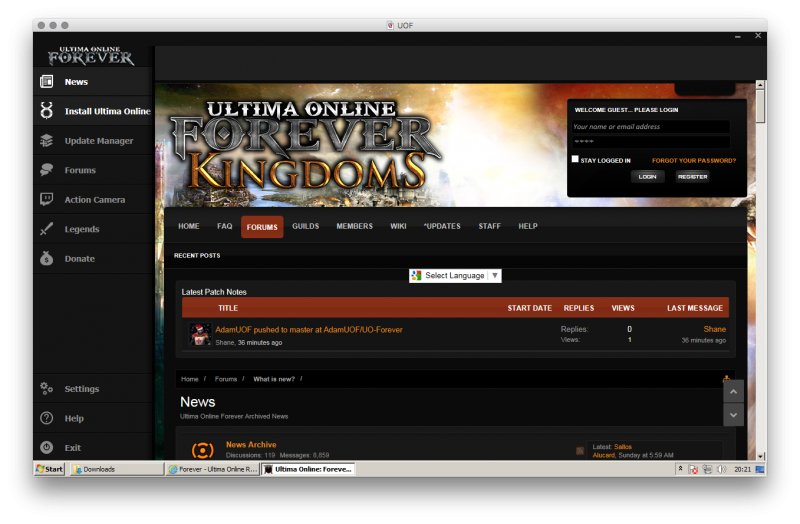Click the Ultima Online Forever sidebar logo
The width and height of the screenshot is (800, 524).
pos(91,56)
